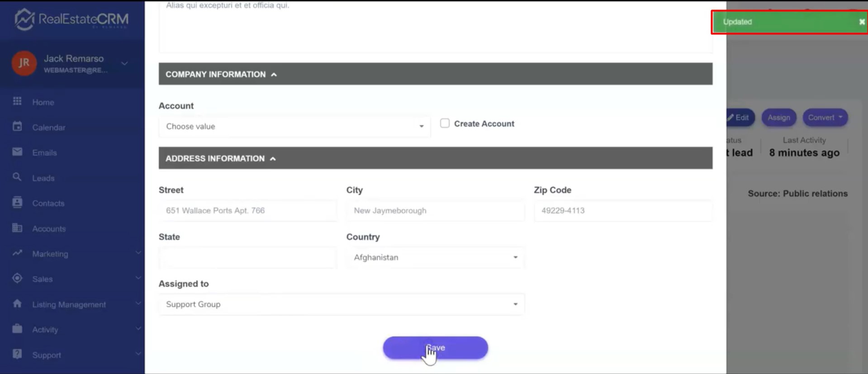
Task: Open Contacts using its sidebar icon
Action: [17, 203]
